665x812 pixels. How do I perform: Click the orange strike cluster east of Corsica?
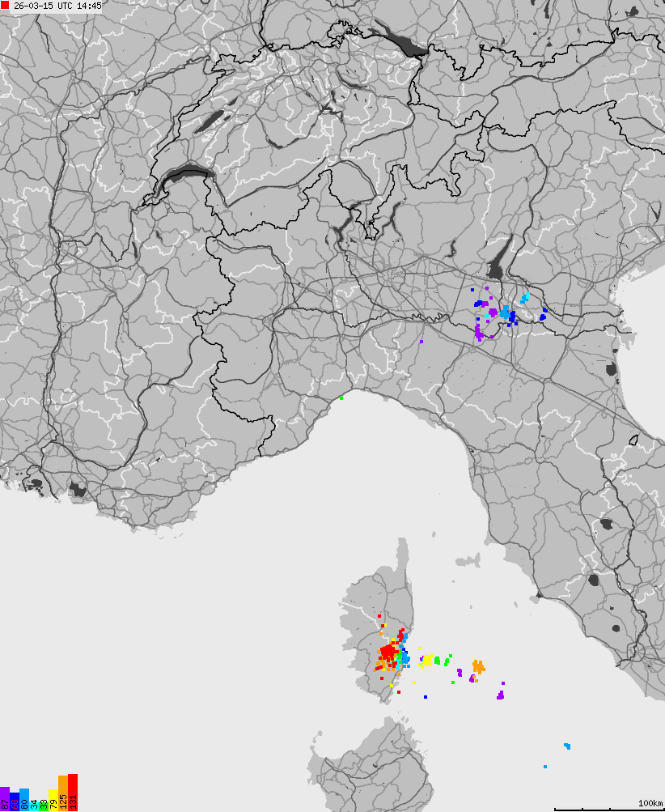[x=479, y=666]
